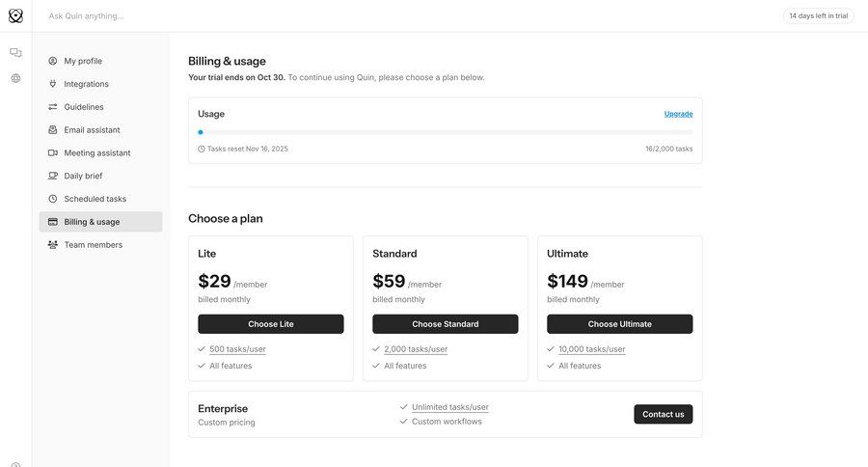This screenshot has height=467, width=868.
Task: Click the Integrations plug icon
Action: pyautogui.click(x=53, y=84)
